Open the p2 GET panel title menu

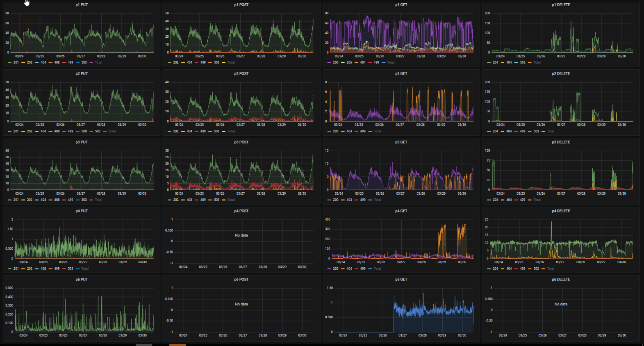pyautogui.click(x=401, y=74)
